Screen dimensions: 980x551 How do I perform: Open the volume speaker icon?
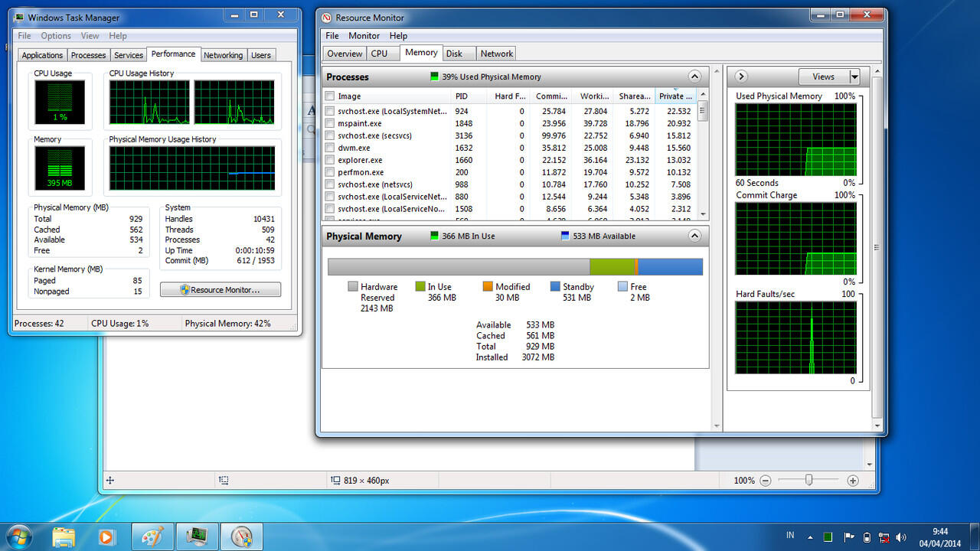pyautogui.click(x=901, y=537)
